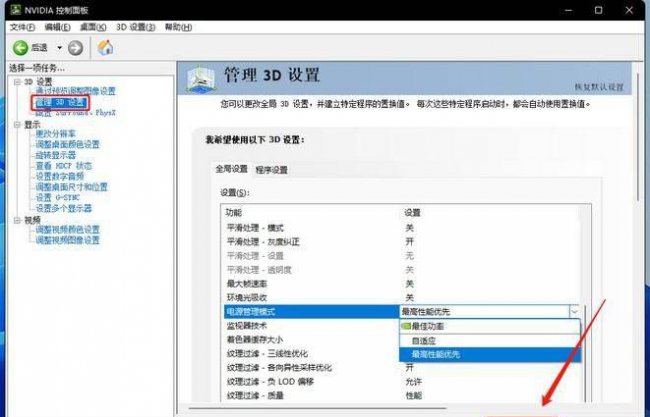Click the grey Forward arrow button

tap(75, 48)
